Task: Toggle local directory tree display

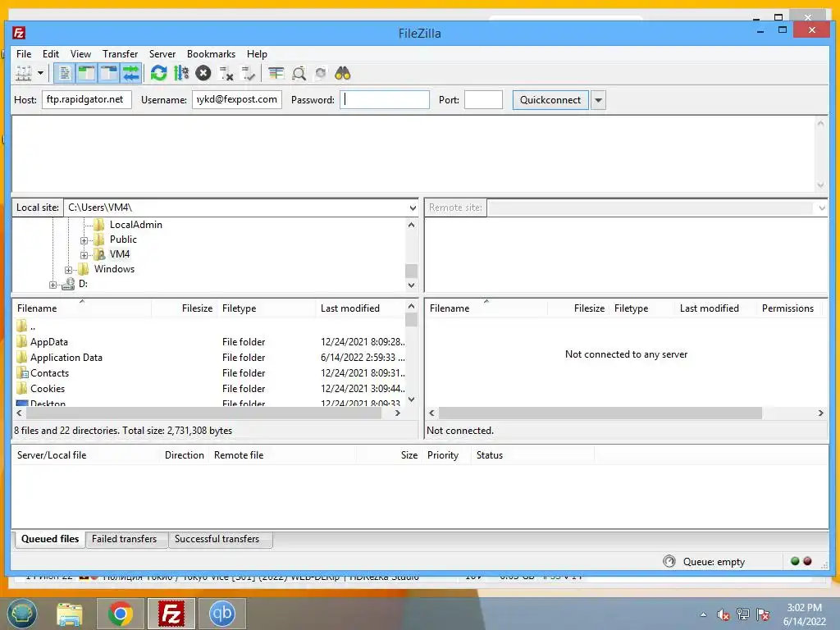Action: pyautogui.click(x=87, y=73)
